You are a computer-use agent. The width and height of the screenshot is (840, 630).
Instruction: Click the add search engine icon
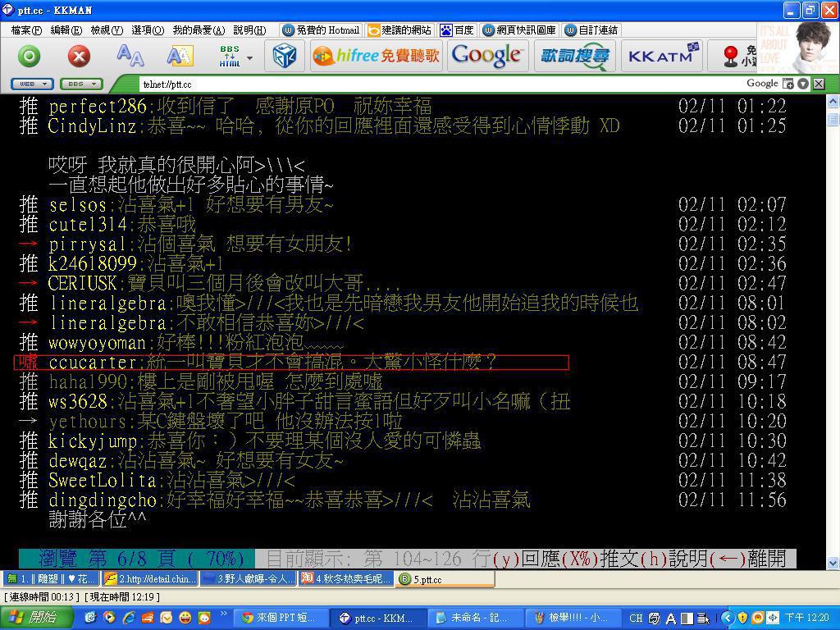[x=787, y=84]
